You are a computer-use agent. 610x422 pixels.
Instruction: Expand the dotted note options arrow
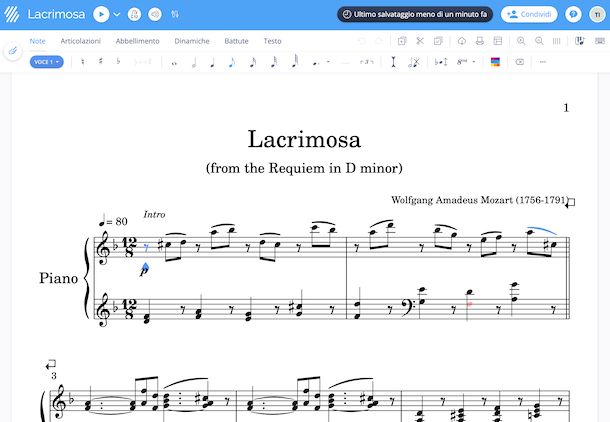coord(329,61)
